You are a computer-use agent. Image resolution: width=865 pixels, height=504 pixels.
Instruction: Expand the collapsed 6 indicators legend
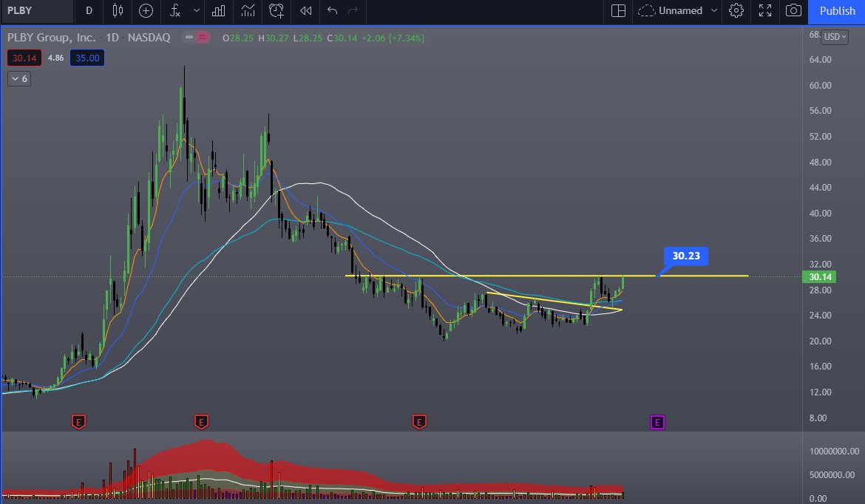[19, 79]
